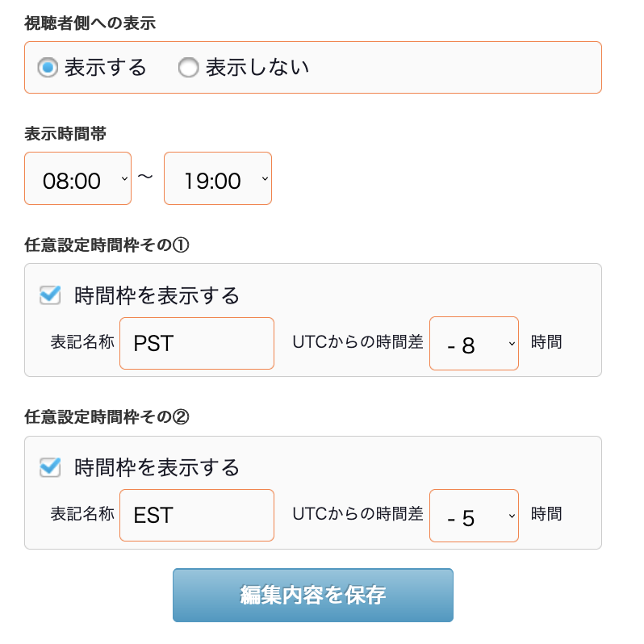
Task: Click the 任意設定時間枠その① heading
Action: (107, 245)
